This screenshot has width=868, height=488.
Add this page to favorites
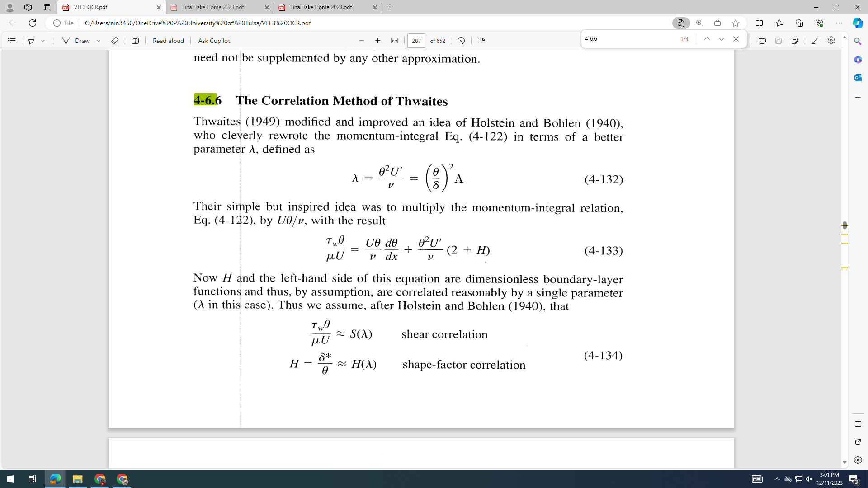736,23
